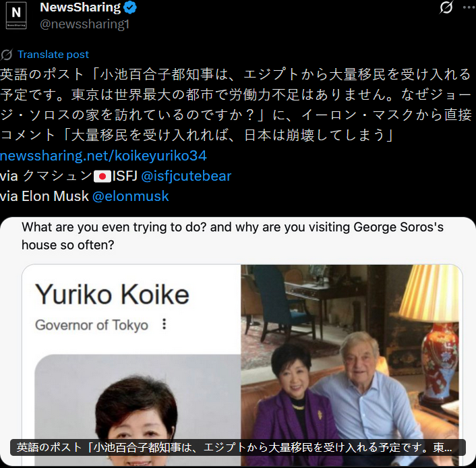Image resolution: width=476 pixels, height=468 pixels.
Task: Open the @elonmusk mention
Action: 131,196
